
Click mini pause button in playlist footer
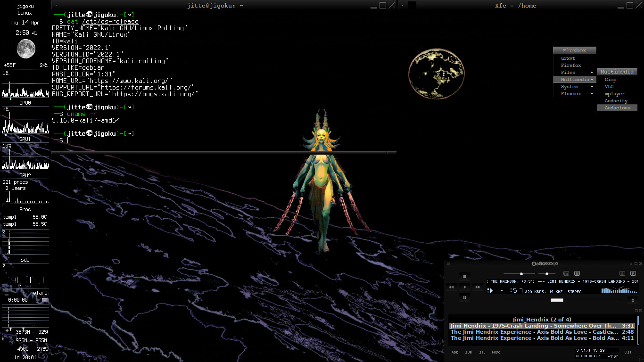click(x=586, y=356)
